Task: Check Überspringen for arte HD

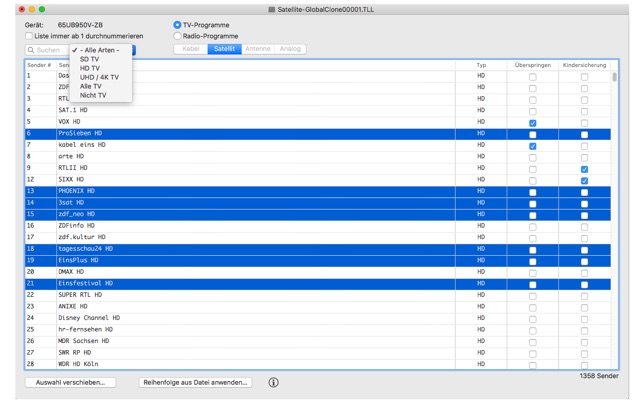Action: [x=533, y=158]
